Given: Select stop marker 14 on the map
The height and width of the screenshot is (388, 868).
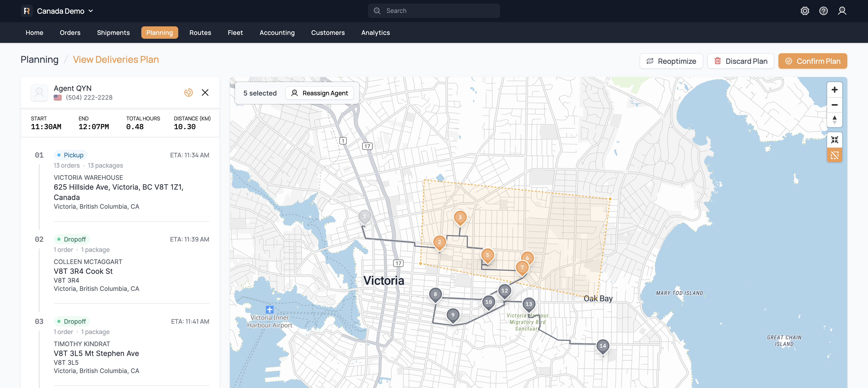Looking at the screenshot, I should (602, 346).
